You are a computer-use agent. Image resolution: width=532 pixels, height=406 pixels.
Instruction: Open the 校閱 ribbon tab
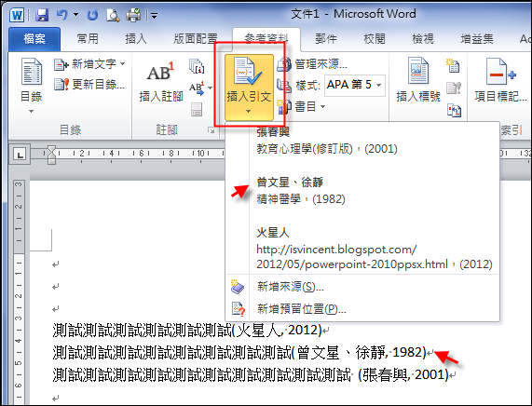click(375, 39)
